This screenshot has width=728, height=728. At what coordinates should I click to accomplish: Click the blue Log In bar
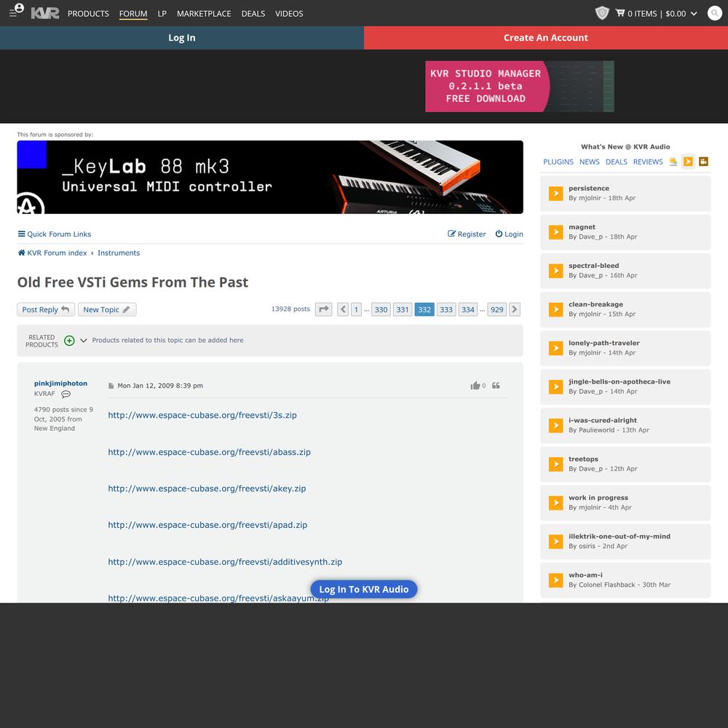pyautogui.click(x=181, y=38)
